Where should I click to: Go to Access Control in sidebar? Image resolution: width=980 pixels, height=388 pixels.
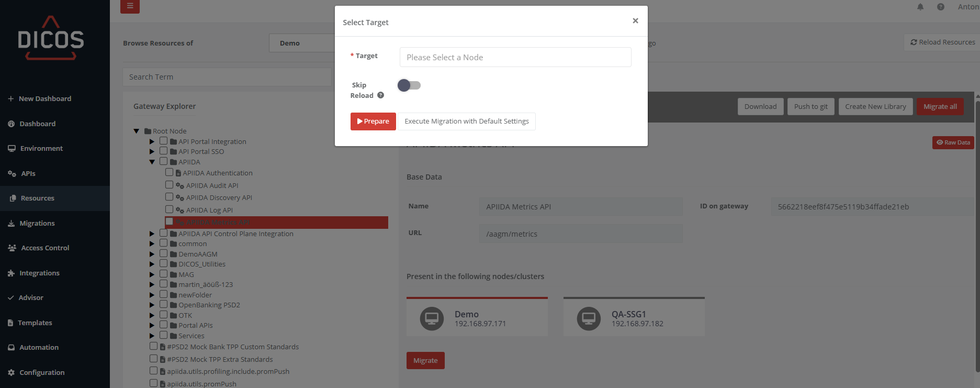[x=45, y=248]
